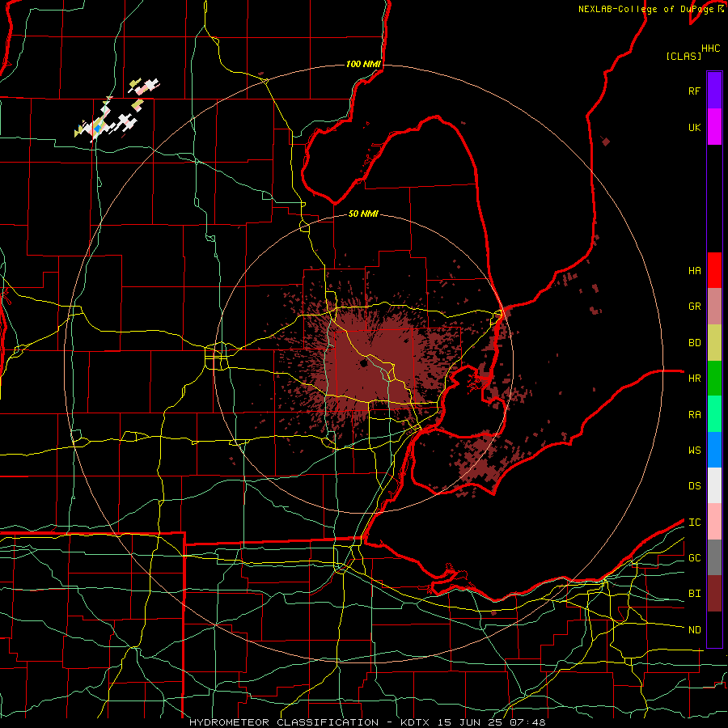Click the "ND" legend label

[x=694, y=630]
